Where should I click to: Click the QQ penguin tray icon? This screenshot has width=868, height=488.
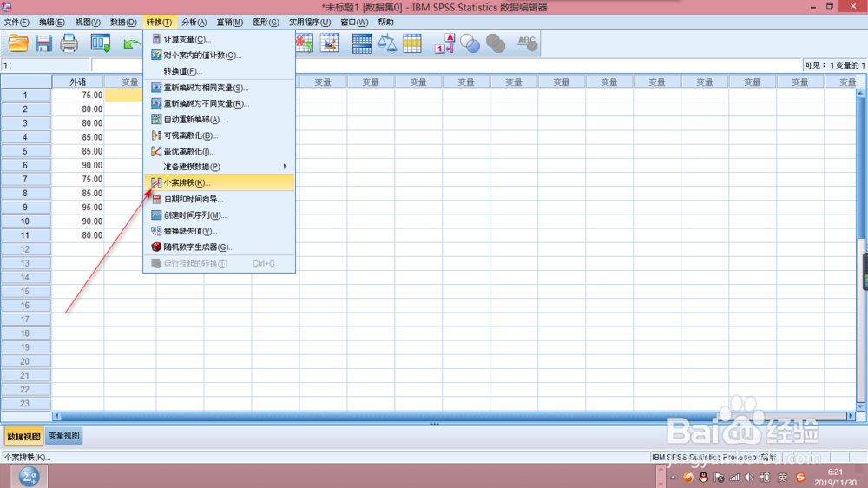pyautogui.click(x=703, y=477)
